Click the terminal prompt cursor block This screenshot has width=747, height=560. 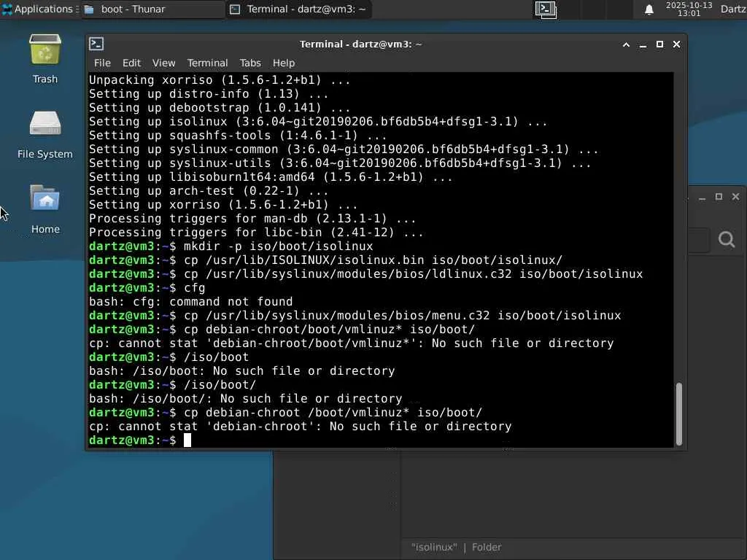pyautogui.click(x=187, y=440)
